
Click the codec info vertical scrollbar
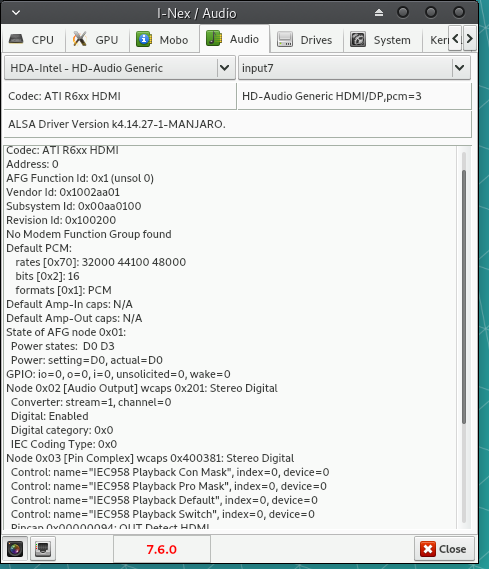click(464, 296)
